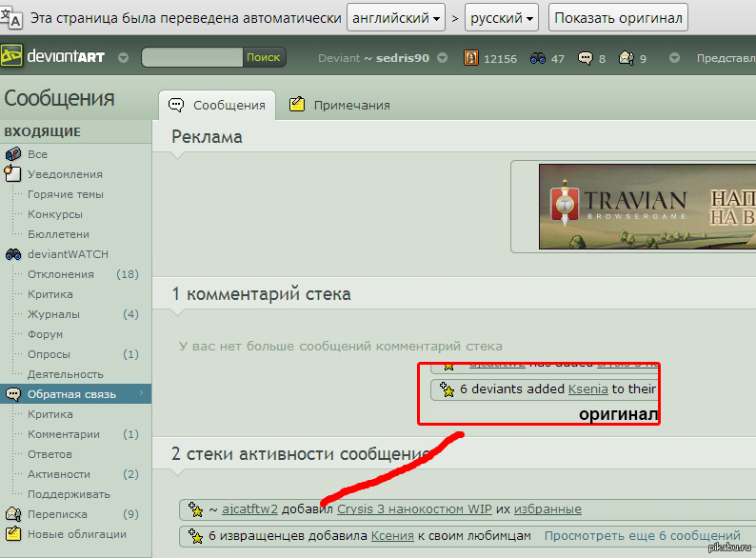Click the chat bubble icon beside Обратная связь
Viewport: 756px width, 558px height.
13,394
